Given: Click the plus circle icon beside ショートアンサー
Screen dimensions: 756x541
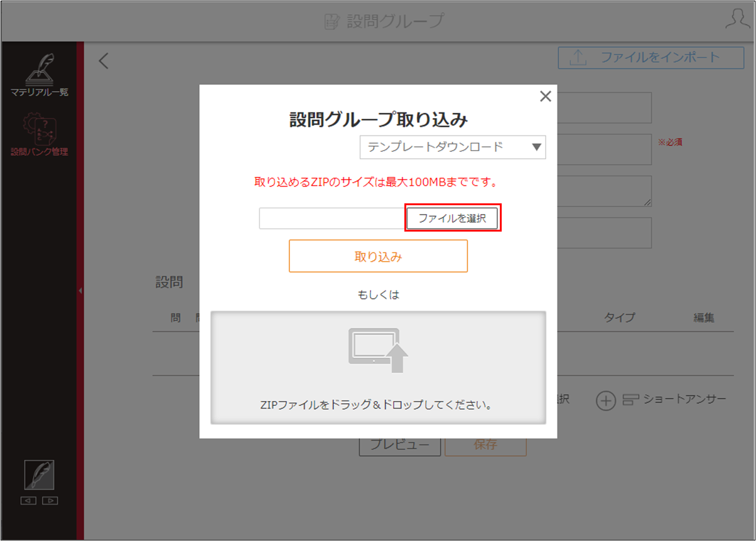Looking at the screenshot, I should (x=605, y=400).
